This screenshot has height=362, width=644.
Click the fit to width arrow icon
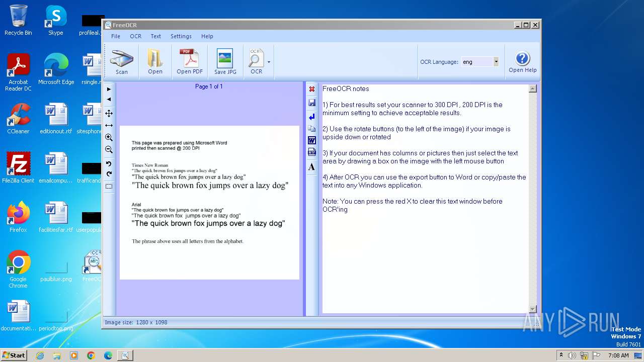[x=109, y=125]
